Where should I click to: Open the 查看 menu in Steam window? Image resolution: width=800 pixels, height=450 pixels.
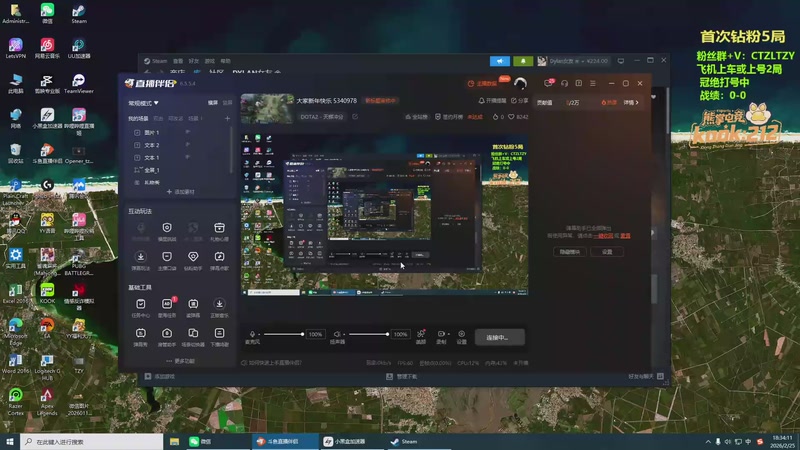[x=178, y=61]
